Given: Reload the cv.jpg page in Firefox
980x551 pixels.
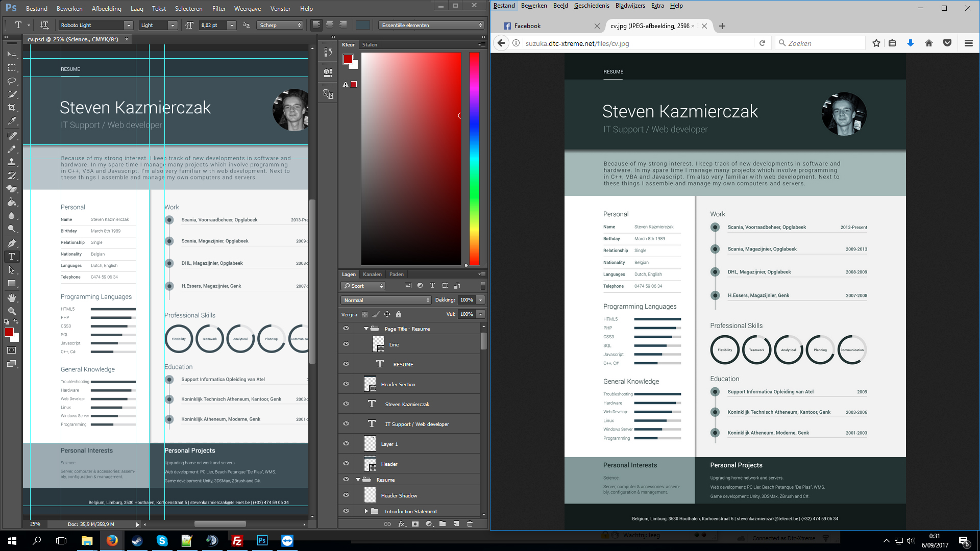Looking at the screenshot, I should (762, 43).
